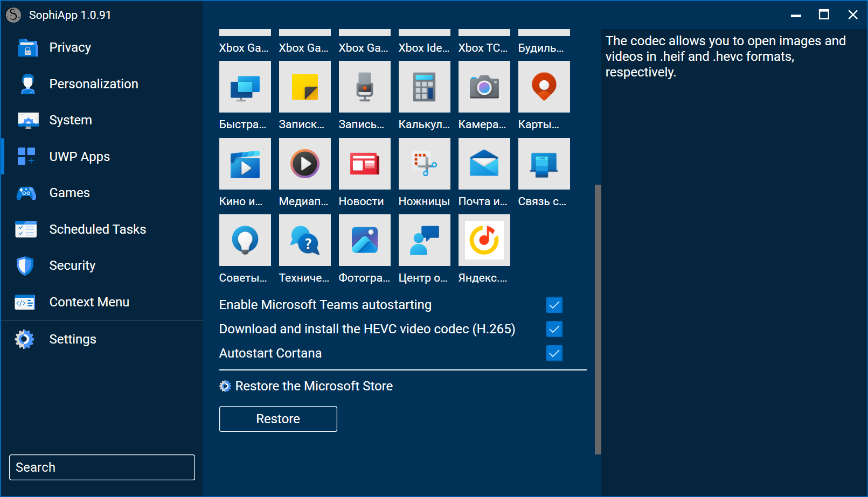This screenshot has height=497, width=868.
Task: Uncheck Enable Microsoft Teams autostarting
Action: 554,305
